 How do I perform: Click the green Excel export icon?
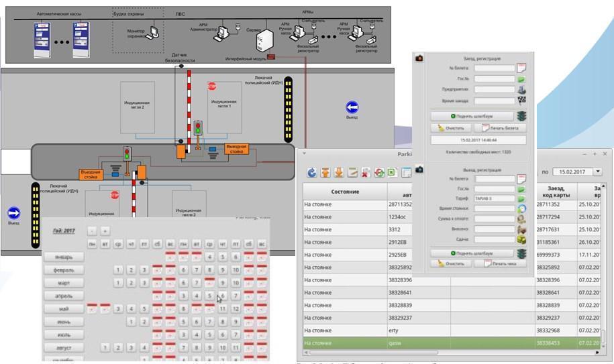(392, 173)
